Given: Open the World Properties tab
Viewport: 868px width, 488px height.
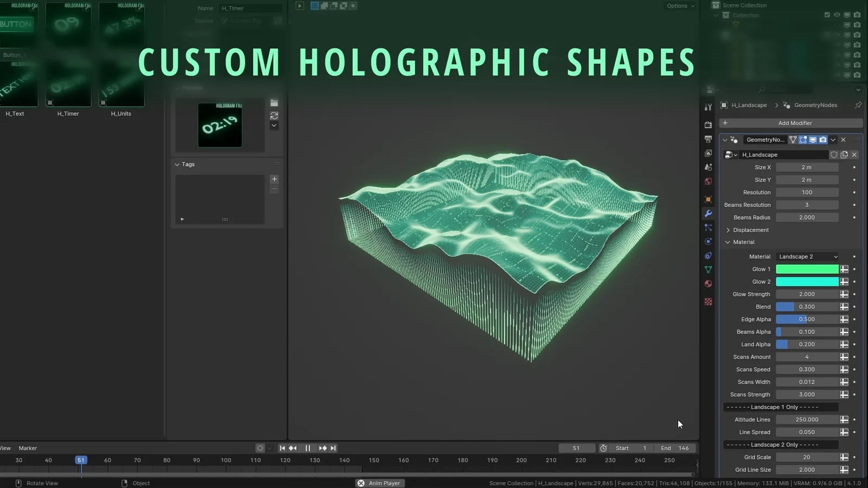Looking at the screenshot, I should [708, 181].
